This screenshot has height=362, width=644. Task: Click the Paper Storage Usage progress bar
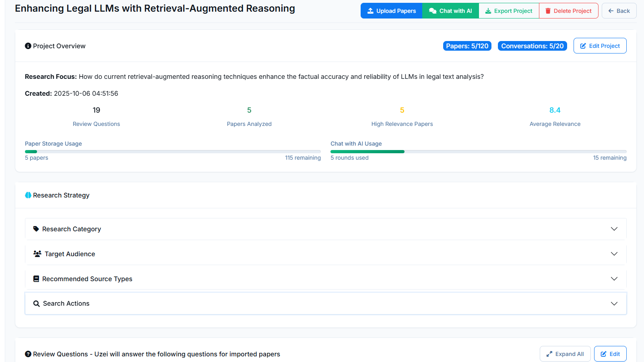pos(173,152)
